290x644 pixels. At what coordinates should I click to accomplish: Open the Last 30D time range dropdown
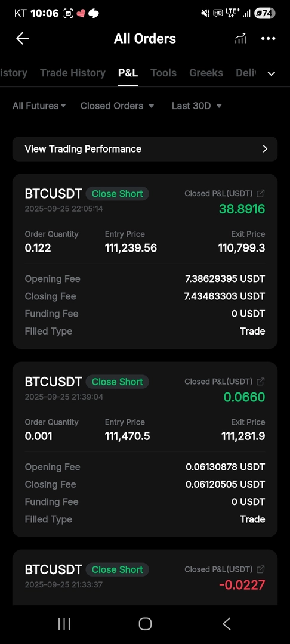197,106
